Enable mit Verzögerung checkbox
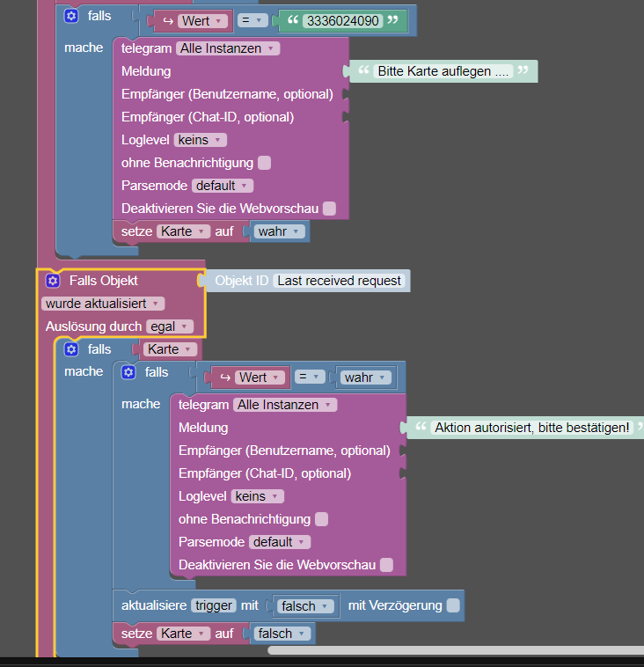 pos(453,605)
